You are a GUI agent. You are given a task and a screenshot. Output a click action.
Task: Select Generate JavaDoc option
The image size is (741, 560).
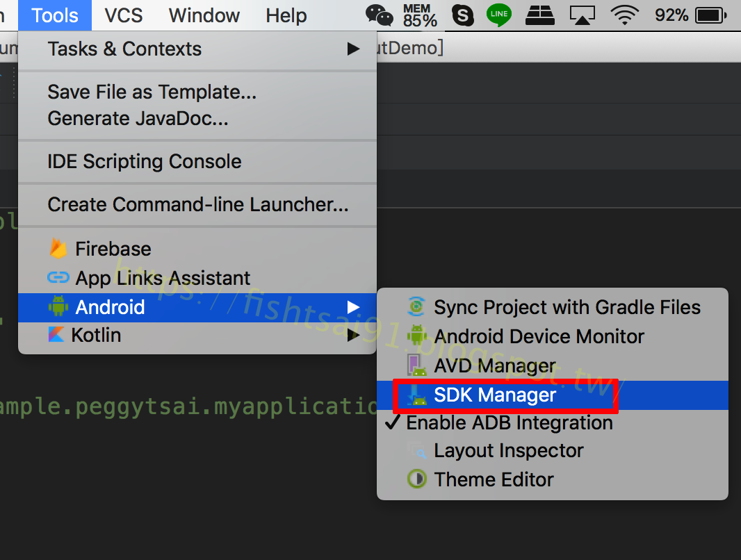(x=197, y=118)
